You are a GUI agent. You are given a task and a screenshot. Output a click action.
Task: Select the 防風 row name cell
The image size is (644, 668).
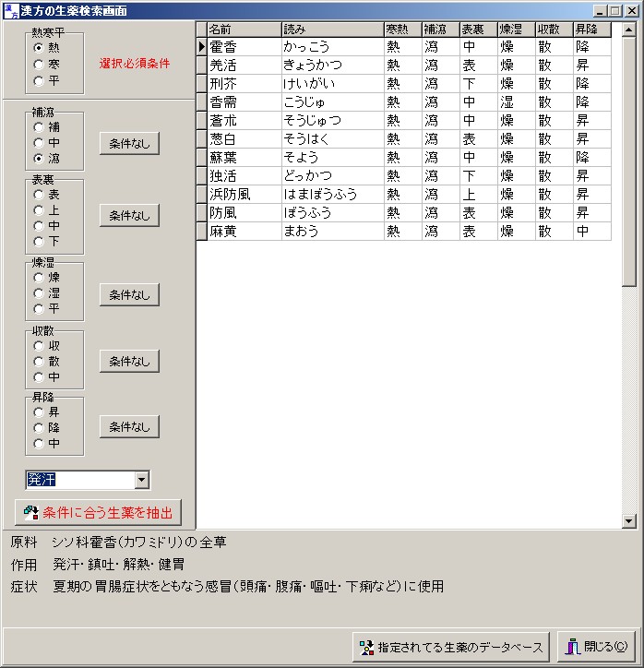(x=244, y=212)
